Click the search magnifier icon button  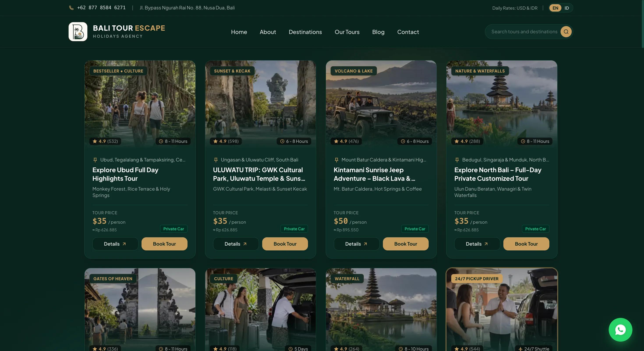point(566,32)
